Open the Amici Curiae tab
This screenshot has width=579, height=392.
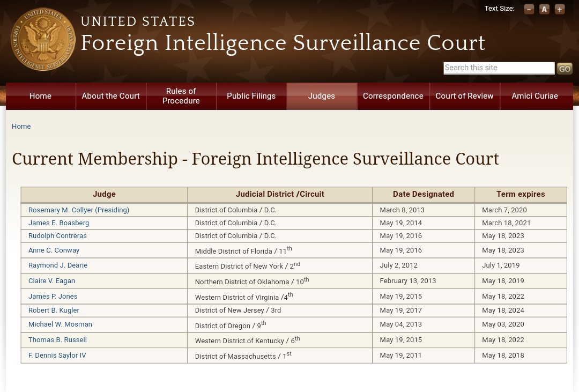click(535, 96)
